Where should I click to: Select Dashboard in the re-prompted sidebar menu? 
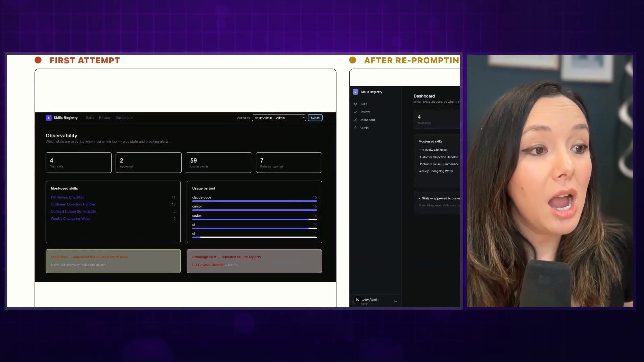pos(367,120)
